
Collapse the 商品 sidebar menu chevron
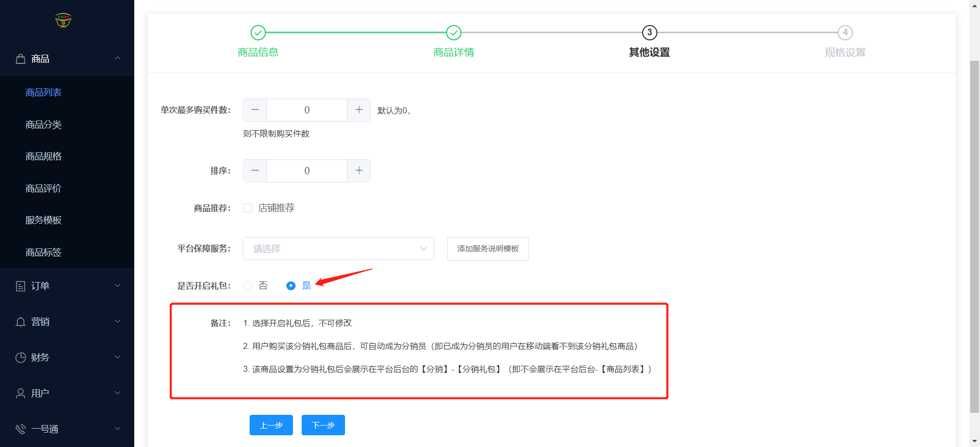coord(117,59)
